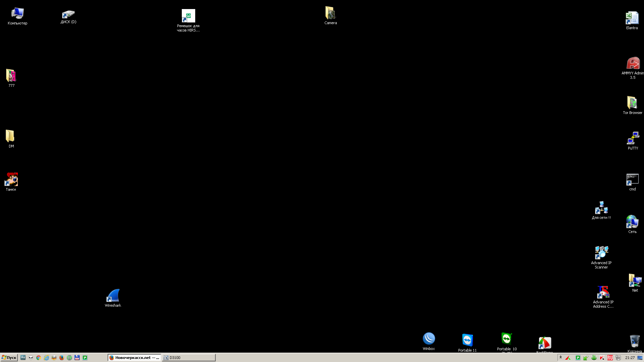Screen dimensions: 644x362
Task: Launch the PuTTY shortcut
Action: pos(633,140)
